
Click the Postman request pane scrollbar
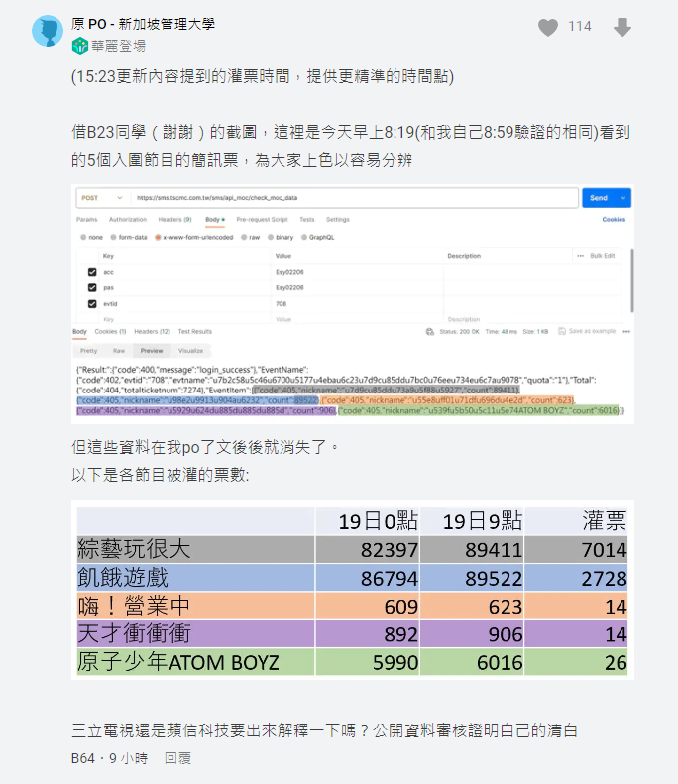click(x=632, y=280)
